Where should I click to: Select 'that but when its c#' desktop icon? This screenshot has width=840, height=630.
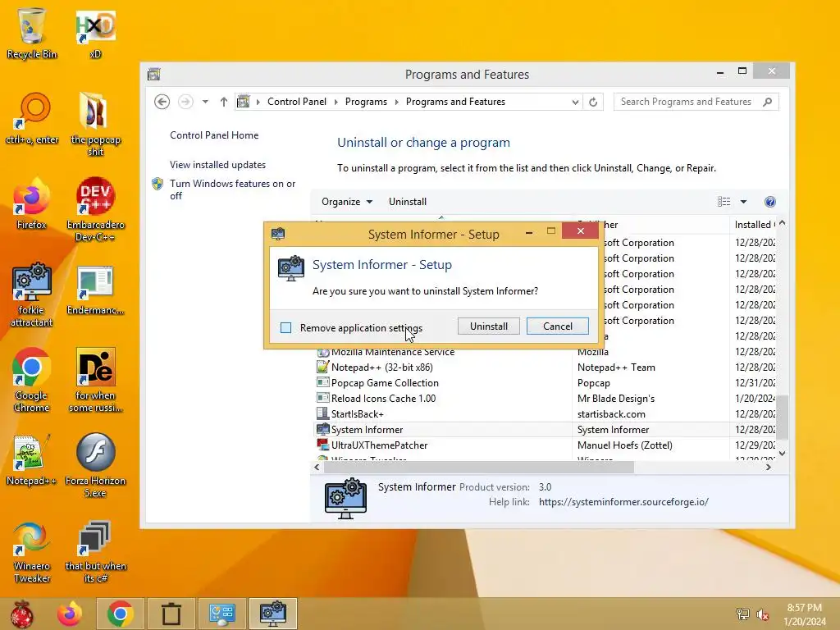tap(95, 550)
